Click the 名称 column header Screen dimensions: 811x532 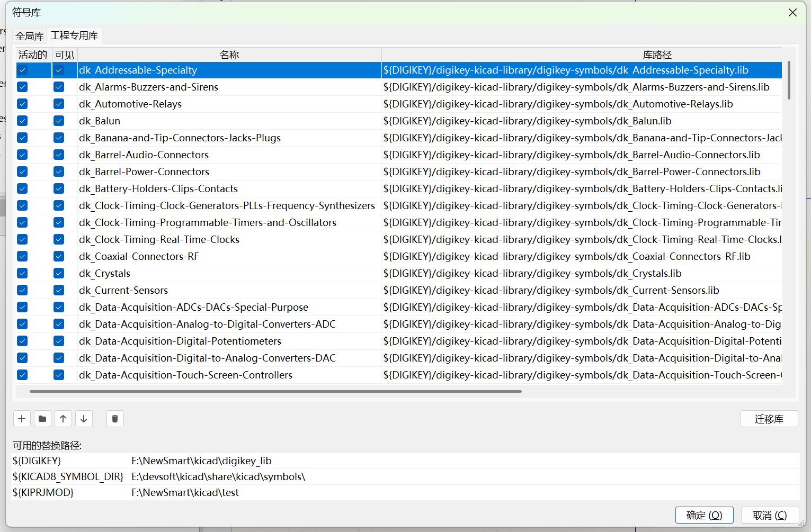(x=229, y=55)
